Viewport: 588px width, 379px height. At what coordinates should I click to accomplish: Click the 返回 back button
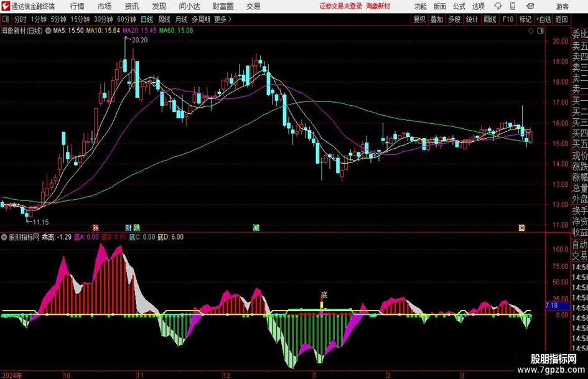tap(561, 19)
